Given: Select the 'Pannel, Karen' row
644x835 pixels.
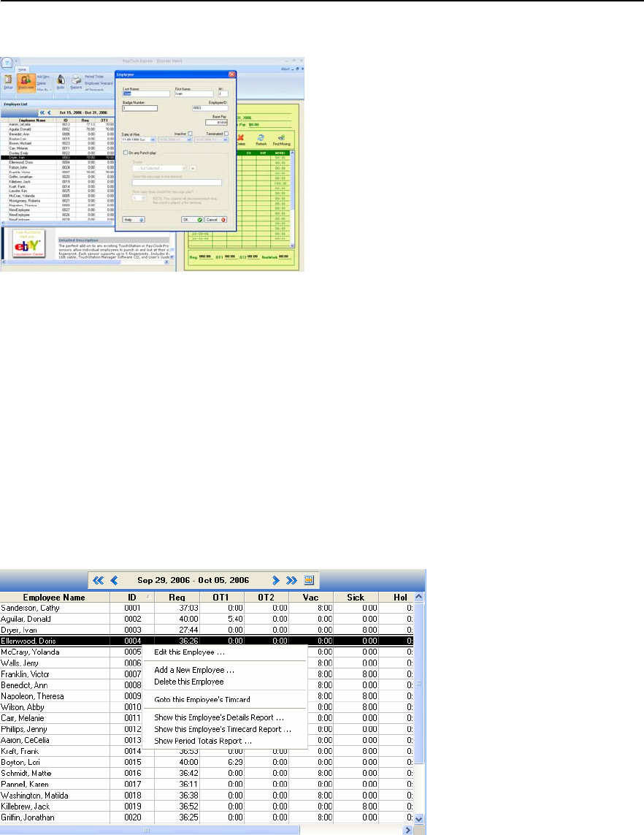Looking at the screenshot, I should click(207, 785).
